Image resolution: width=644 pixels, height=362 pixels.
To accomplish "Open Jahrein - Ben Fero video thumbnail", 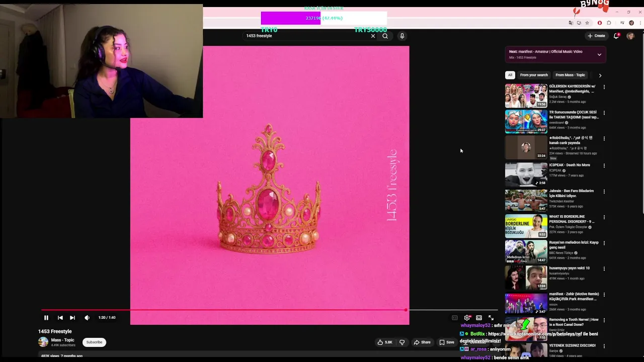I will [526, 200].
